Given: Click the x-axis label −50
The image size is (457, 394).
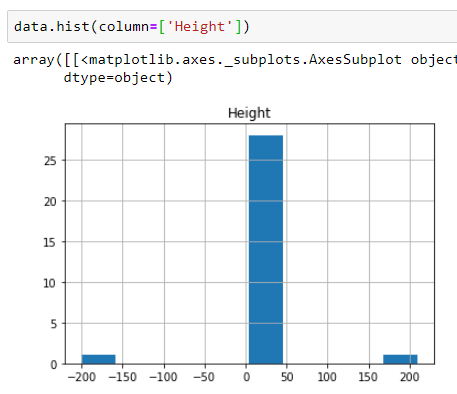Looking at the screenshot, I should coord(204,377).
